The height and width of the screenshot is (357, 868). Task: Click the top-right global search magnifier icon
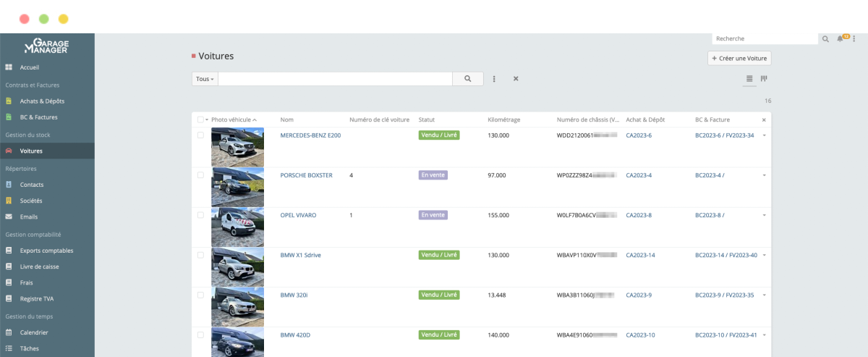[825, 39]
